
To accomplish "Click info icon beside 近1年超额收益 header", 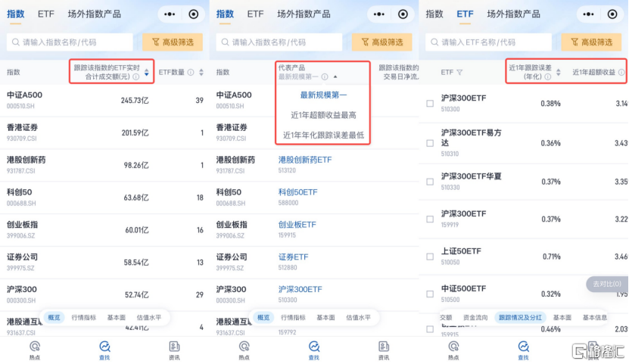I will pos(621,72).
